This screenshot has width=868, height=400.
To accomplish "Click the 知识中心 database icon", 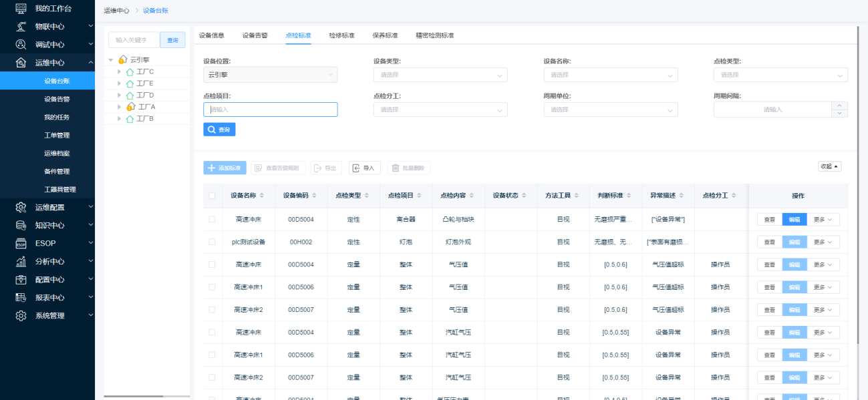I will (x=21, y=225).
